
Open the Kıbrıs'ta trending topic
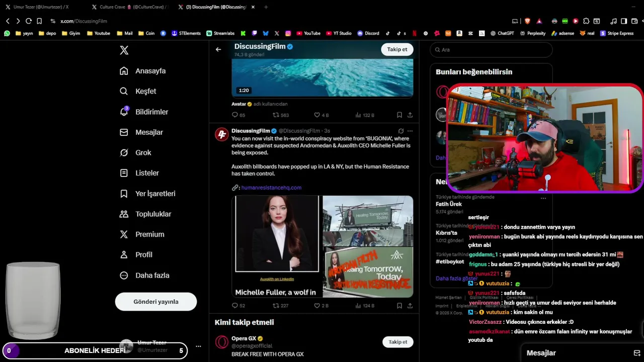click(x=446, y=233)
